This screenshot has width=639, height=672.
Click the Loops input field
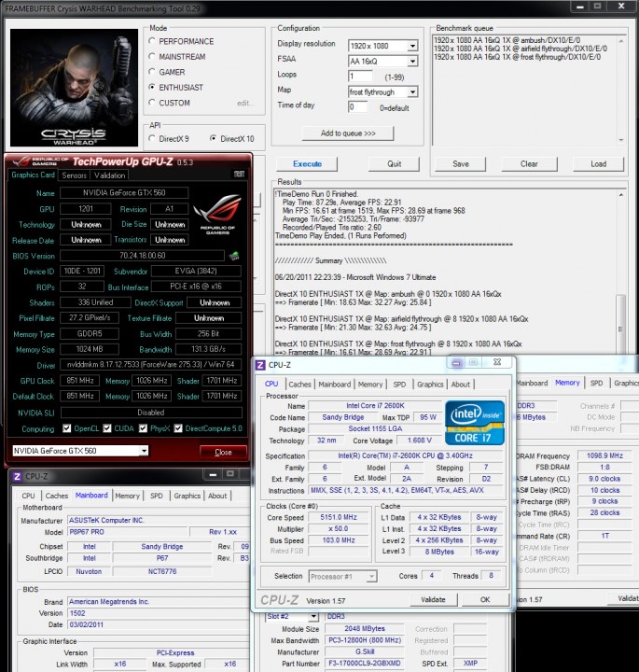click(x=360, y=77)
